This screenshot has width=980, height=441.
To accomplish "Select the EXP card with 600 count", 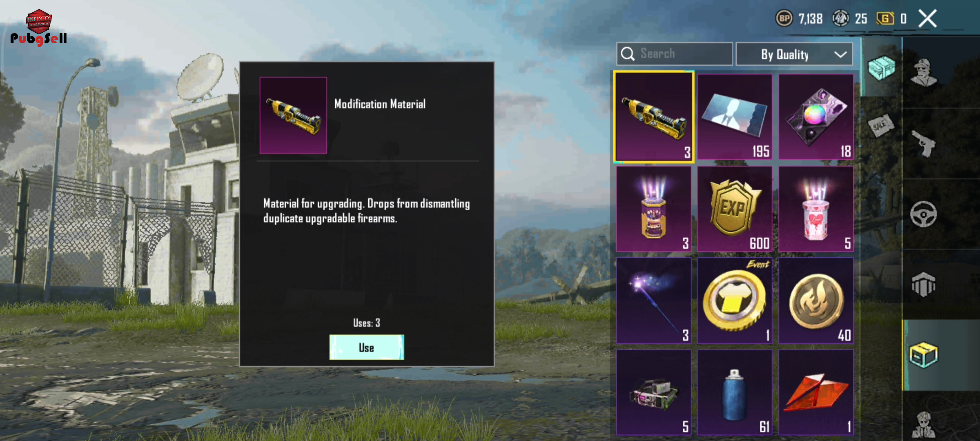I will coord(735,209).
